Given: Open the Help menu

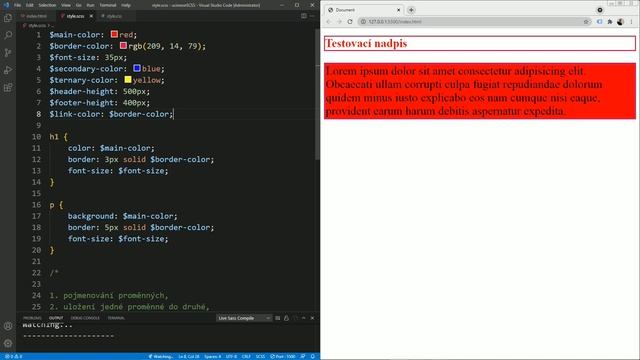Looking at the screenshot, I should [126, 5].
